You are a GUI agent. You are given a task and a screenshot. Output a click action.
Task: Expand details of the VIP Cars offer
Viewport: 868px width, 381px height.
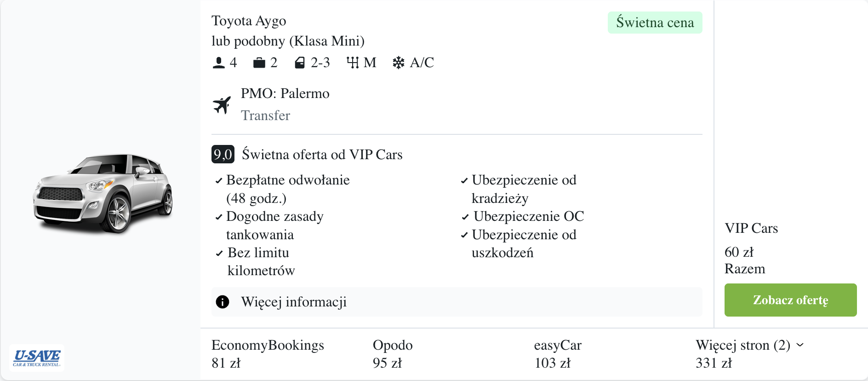click(x=322, y=155)
